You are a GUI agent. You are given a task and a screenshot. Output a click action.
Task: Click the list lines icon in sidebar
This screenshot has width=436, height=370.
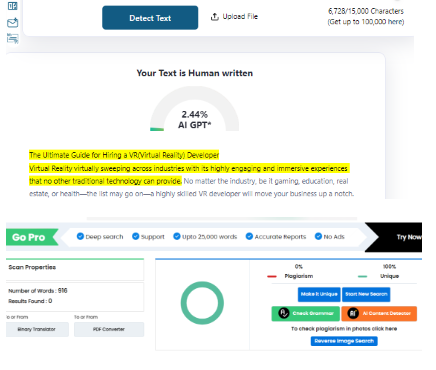coord(13,38)
